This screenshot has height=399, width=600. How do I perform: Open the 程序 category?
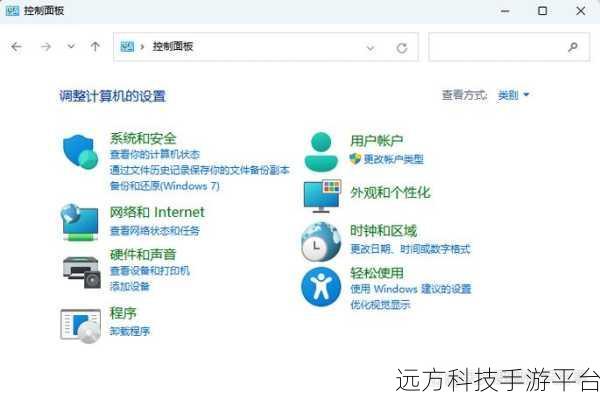(x=123, y=313)
